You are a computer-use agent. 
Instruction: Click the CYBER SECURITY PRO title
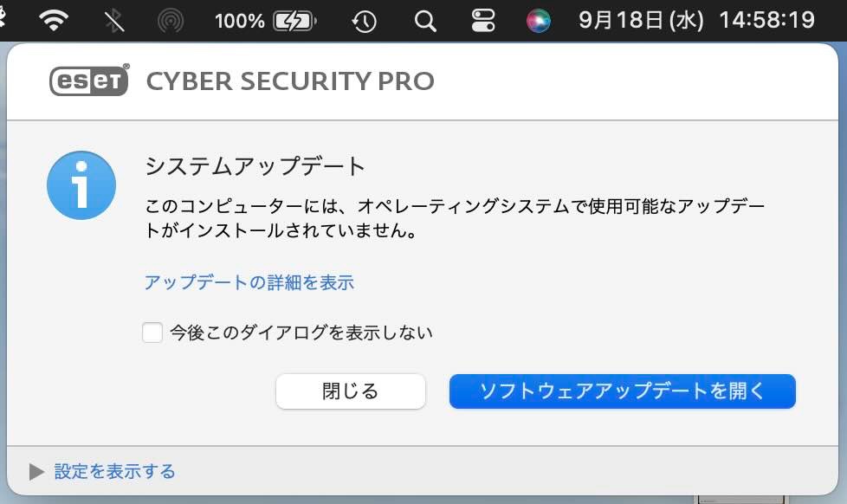click(x=290, y=81)
